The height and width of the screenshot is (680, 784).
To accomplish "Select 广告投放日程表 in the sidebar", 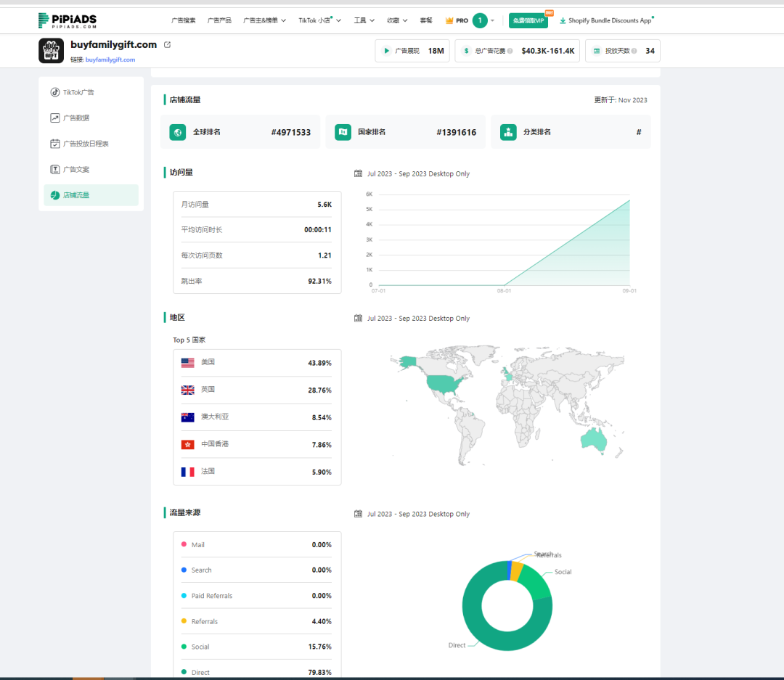I will point(91,144).
